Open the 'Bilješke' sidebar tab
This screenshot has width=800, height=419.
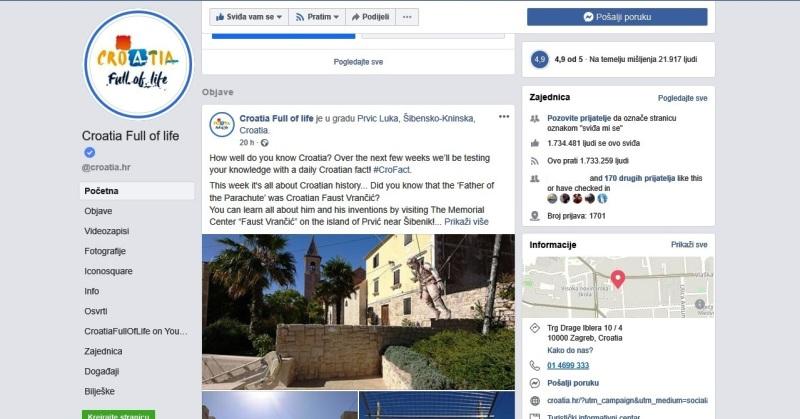[99, 391]
